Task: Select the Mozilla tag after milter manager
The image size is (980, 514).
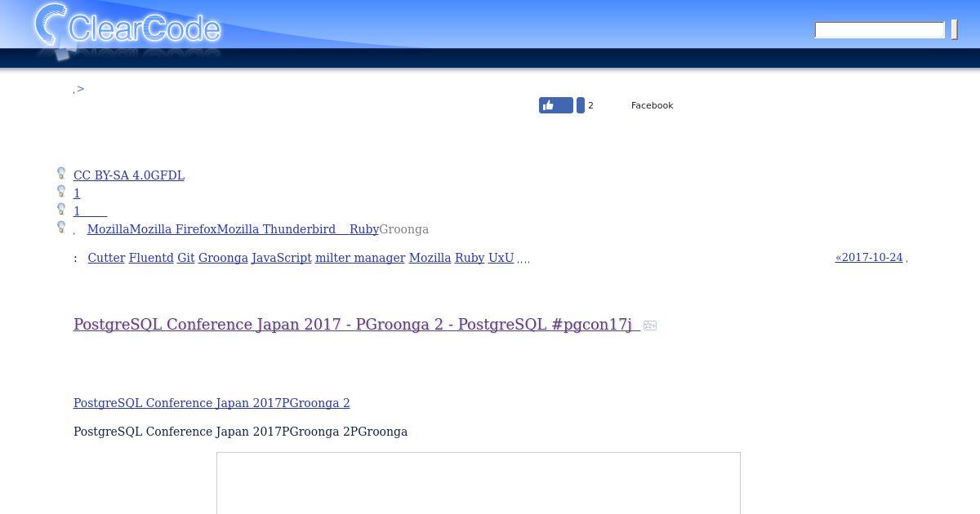Action: (x=430, y=258)
